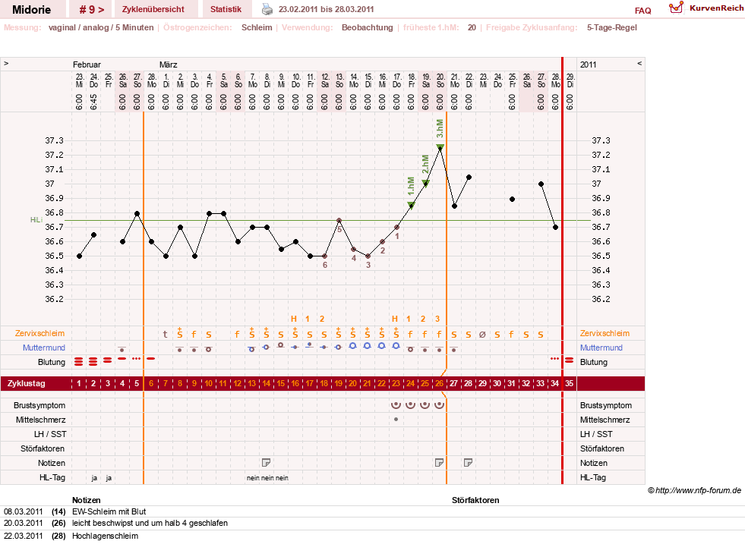Click the temperature point at 37.25 on day 26
Screen dimensions: 745x560
[x=440, y=149]
